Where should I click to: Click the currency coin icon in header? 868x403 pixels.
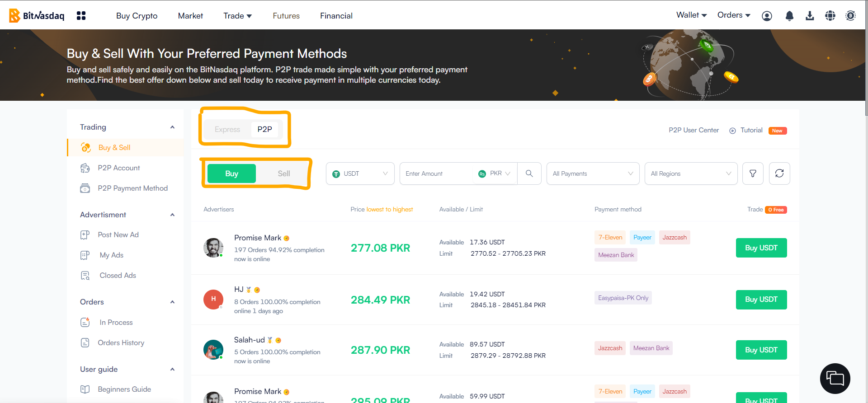tap(850, 16)
